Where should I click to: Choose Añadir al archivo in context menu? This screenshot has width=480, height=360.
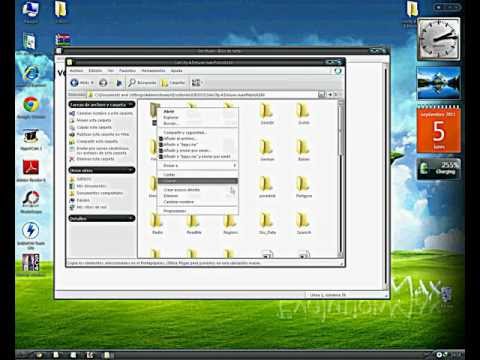197,138
